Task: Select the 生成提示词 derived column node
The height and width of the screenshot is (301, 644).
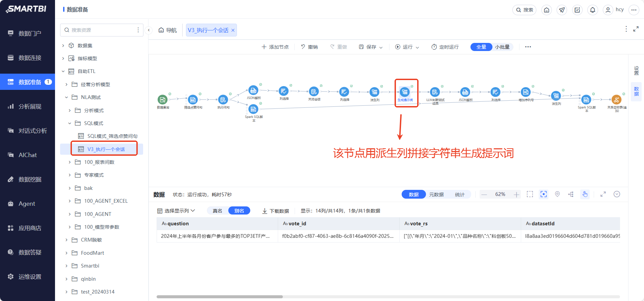Action: click(405, 92)
